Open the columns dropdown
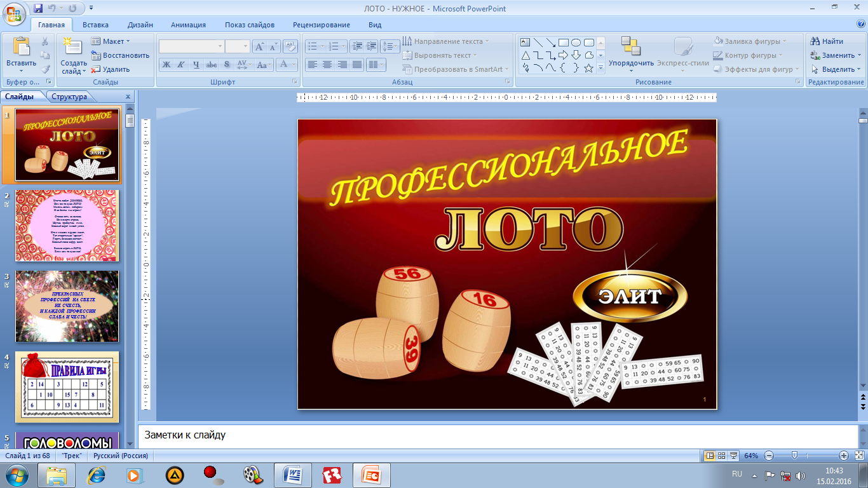Screen dimensions: 868x488 coord(377,65)
